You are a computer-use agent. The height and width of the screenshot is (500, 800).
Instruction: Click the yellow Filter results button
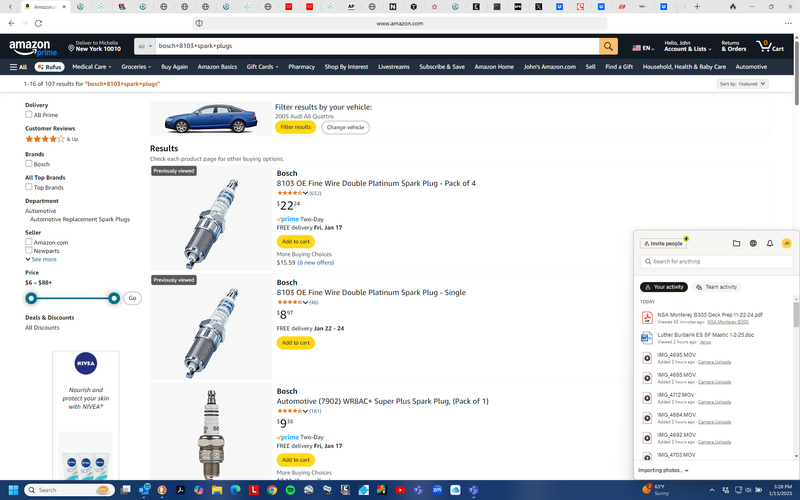(x=295, y=127)
